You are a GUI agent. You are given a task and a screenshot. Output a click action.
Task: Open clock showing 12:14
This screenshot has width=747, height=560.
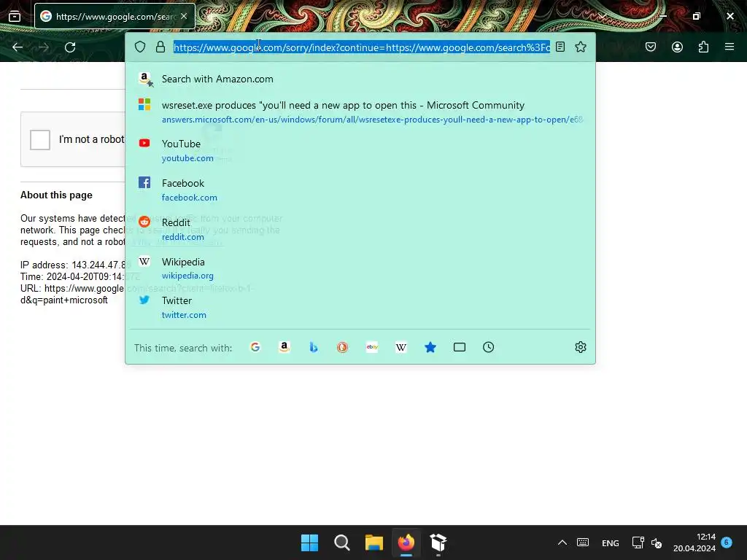694,542
